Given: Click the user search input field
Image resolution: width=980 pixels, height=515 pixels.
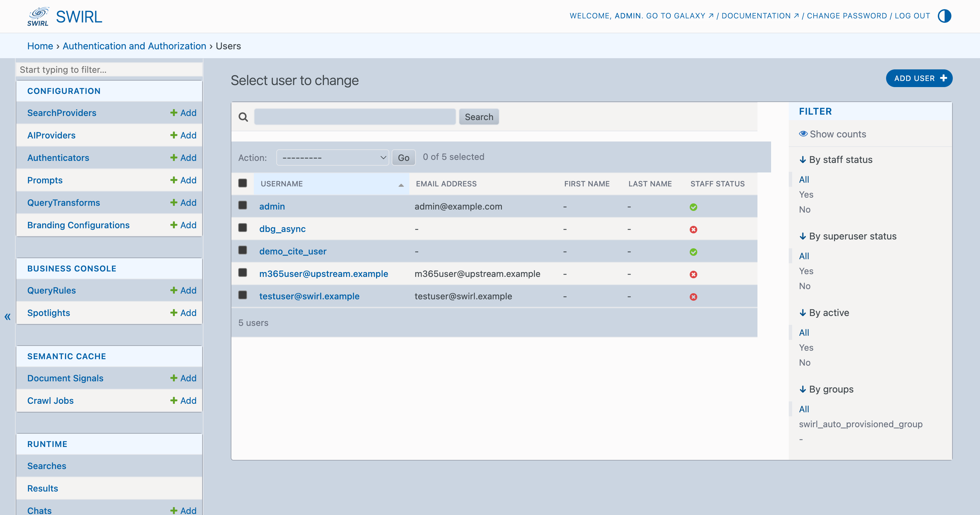Looking at the screenshot, I should point(355,117).
